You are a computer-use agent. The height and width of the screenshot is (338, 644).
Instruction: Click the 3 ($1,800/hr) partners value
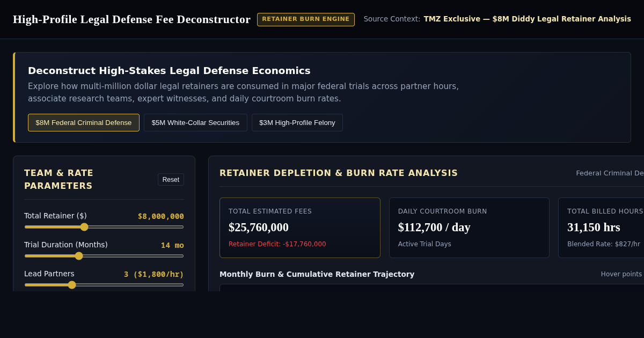154,274
